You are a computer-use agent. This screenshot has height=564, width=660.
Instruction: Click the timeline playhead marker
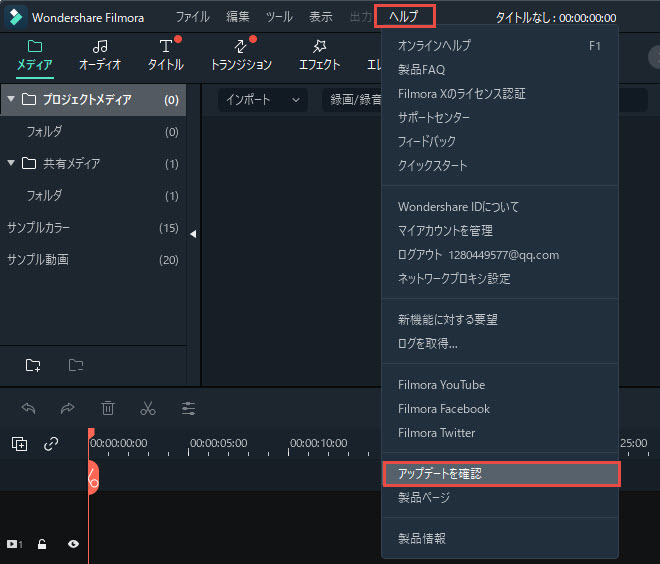[93, 478]
